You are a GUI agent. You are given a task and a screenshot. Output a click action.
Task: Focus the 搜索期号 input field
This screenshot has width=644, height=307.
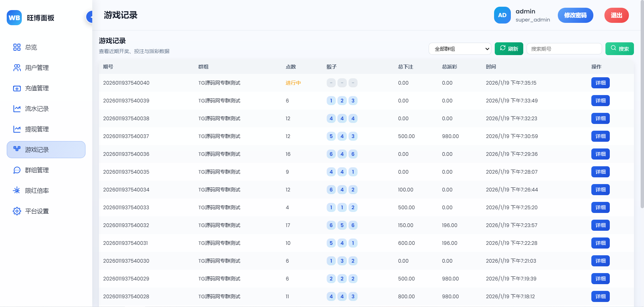click(564, 49)
